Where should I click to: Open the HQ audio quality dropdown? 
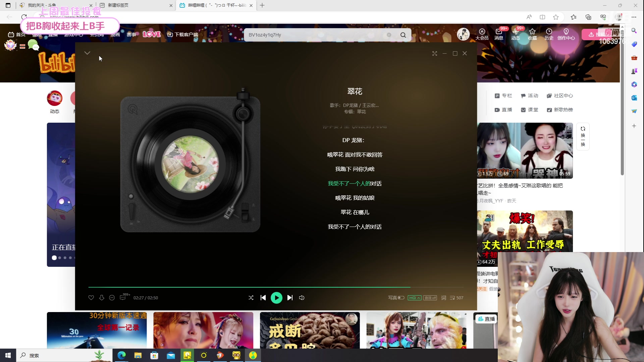point(415,298)
